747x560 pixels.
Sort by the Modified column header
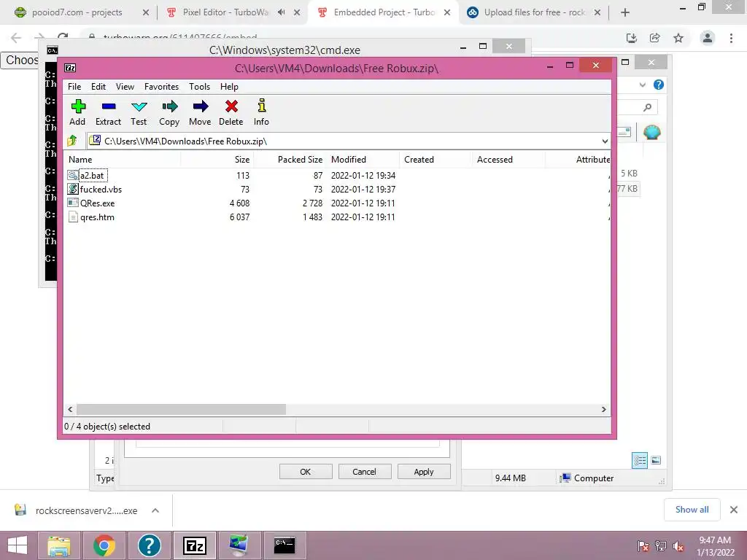(363, 160)
